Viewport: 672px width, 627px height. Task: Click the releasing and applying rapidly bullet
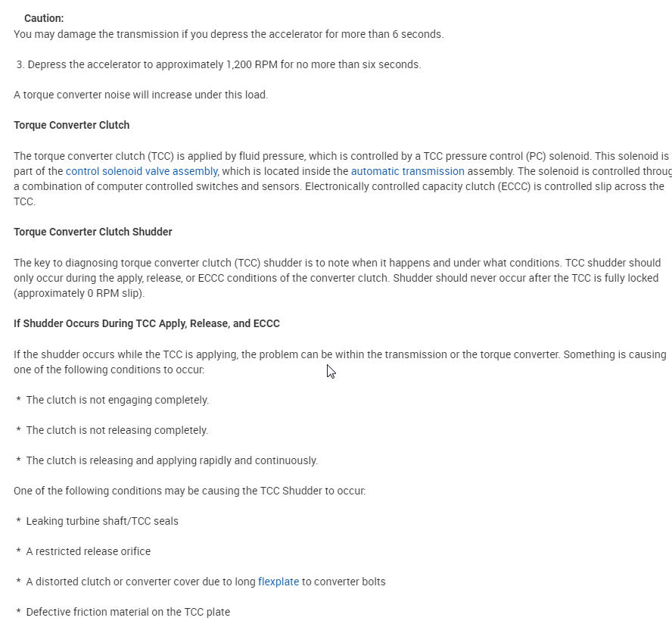tap(171, 460)
